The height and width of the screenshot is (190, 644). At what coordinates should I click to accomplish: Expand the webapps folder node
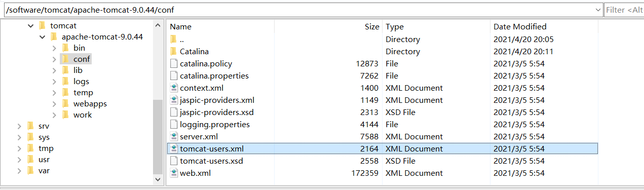pyautogui.click(x=54, y=104)
